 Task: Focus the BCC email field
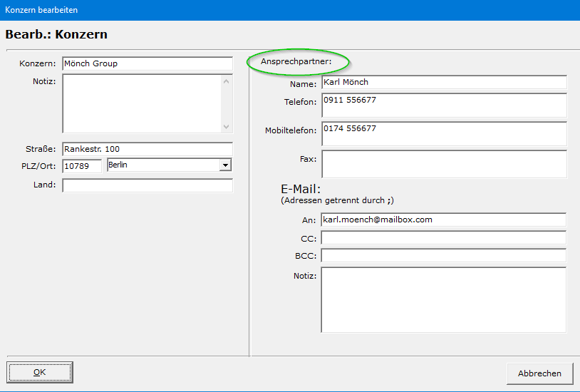pos(443,255)
